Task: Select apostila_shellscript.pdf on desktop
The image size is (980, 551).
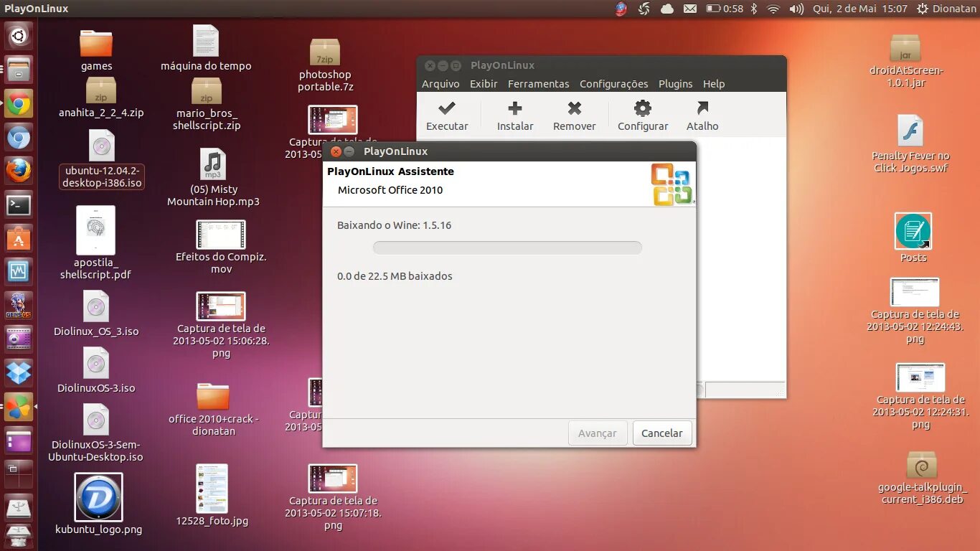Action: coord(95,244)
